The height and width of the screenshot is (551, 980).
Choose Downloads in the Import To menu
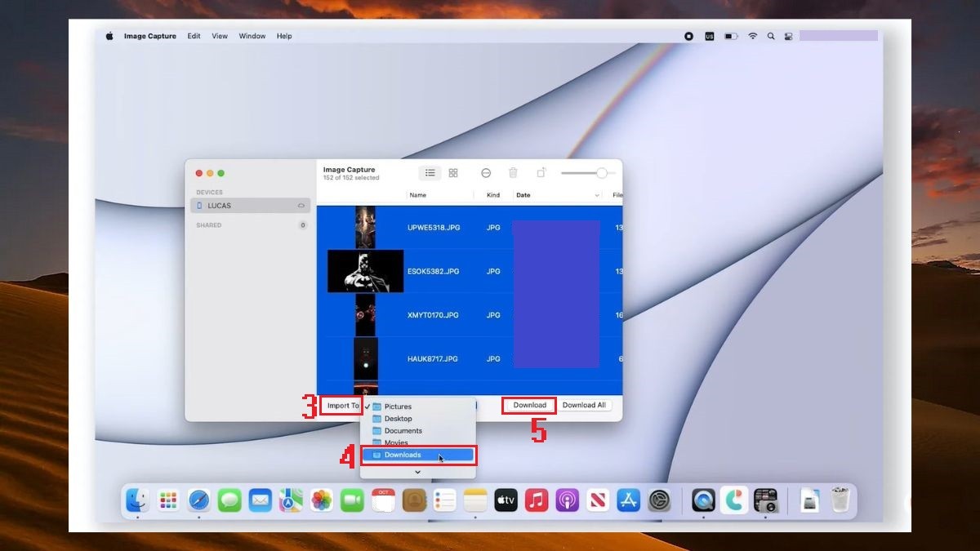[x=417, y=455]
